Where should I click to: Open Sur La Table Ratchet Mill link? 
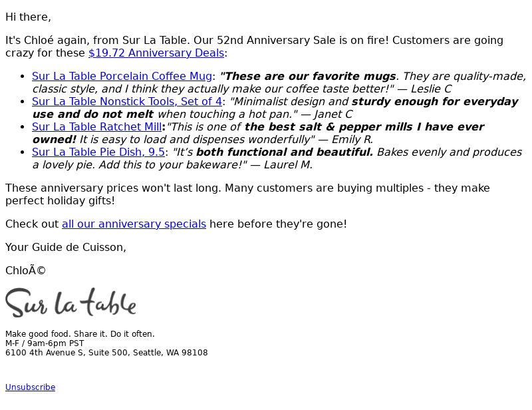(96, 126)
